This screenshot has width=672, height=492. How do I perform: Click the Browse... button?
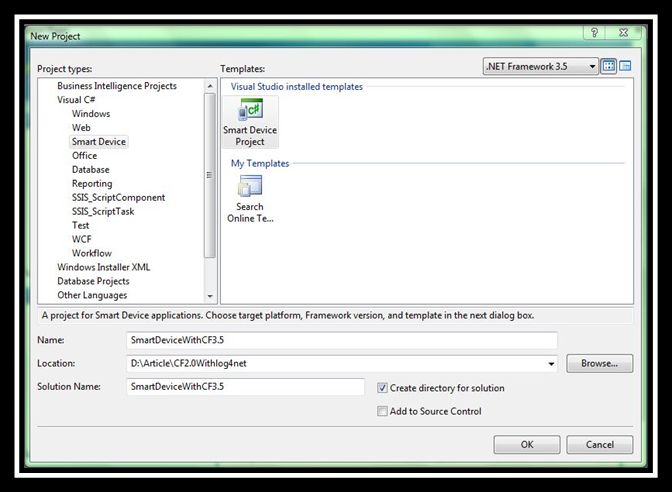point(599,363)
